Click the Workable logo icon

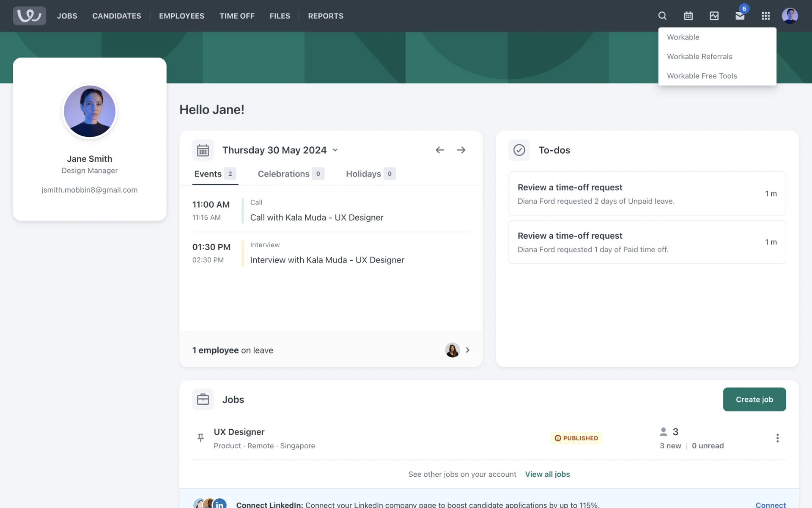pyautogui.click(x=29, y=16)
